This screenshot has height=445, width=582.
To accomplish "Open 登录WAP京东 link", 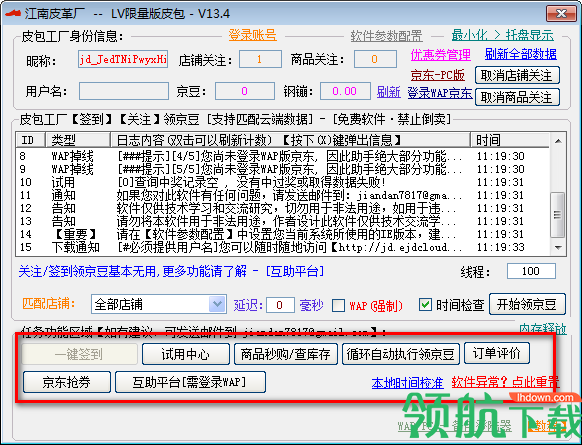I will point(440,93).
